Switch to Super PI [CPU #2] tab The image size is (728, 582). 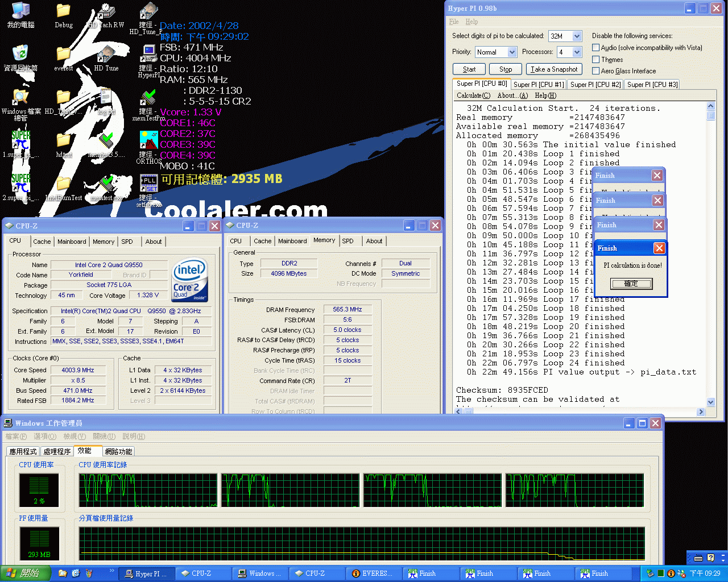pyautogui.click(x=595, y=85)
